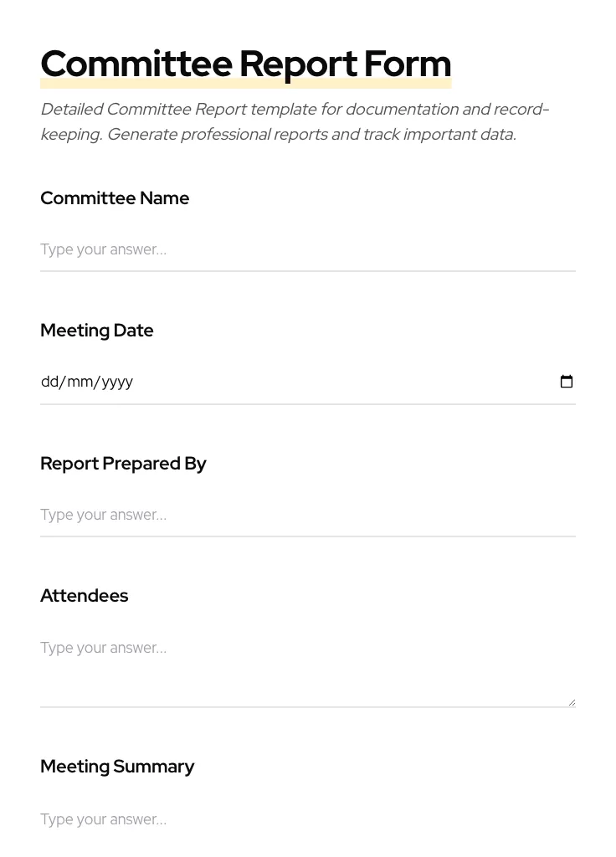
Task: Click the underline of the Committee Name field
Action: click(308, 269)
